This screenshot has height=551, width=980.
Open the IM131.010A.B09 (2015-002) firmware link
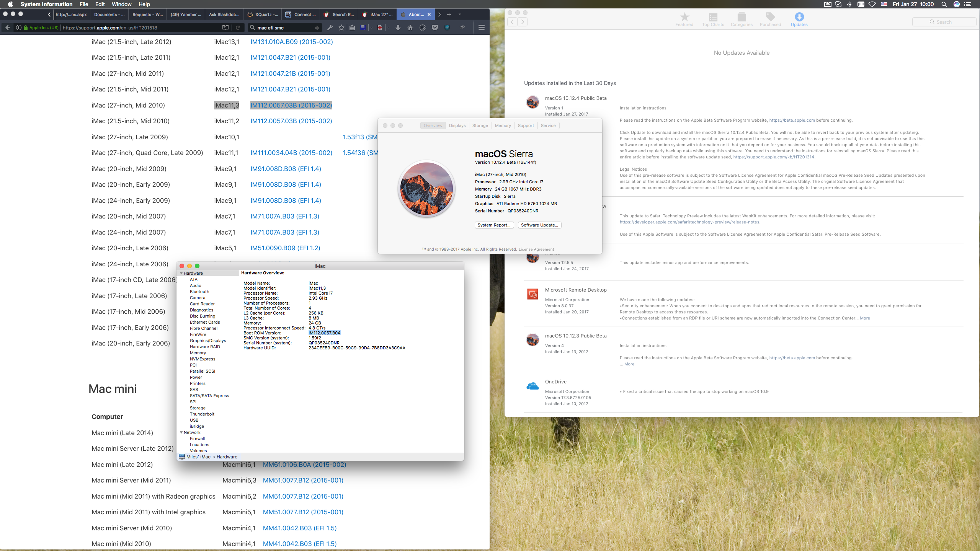click(292, 42)
